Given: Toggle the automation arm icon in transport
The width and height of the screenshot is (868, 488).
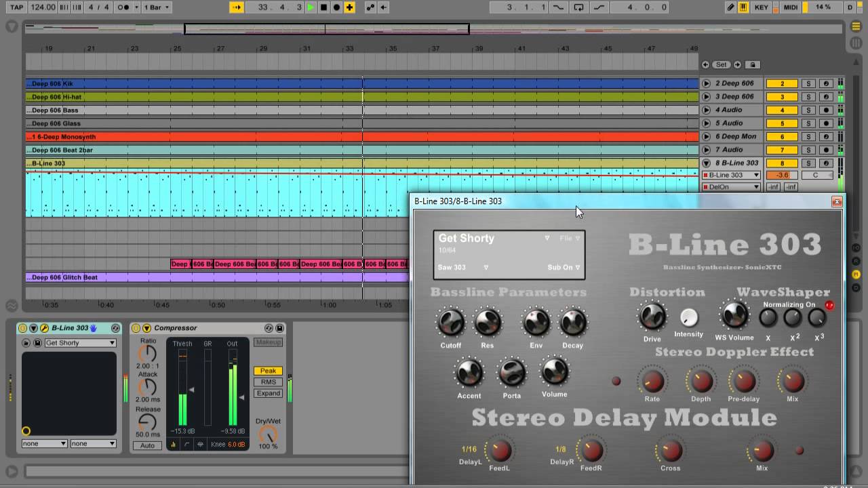Looking at the screenshot, I should coord(371,7).
